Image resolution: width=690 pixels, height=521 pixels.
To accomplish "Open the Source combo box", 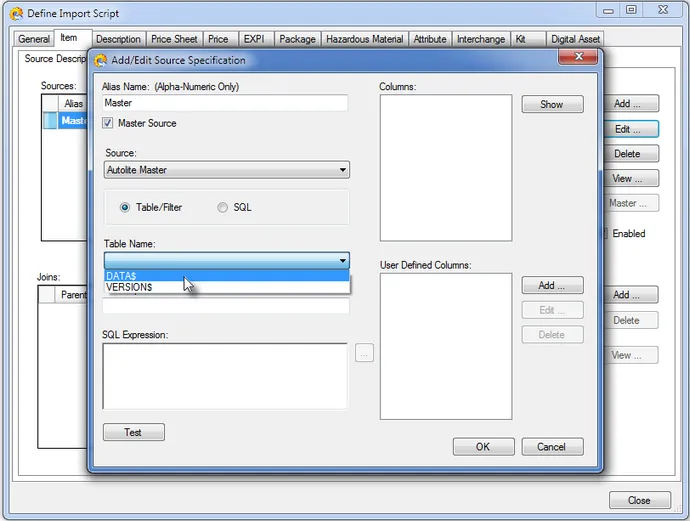I will click(x=226, y=170).
